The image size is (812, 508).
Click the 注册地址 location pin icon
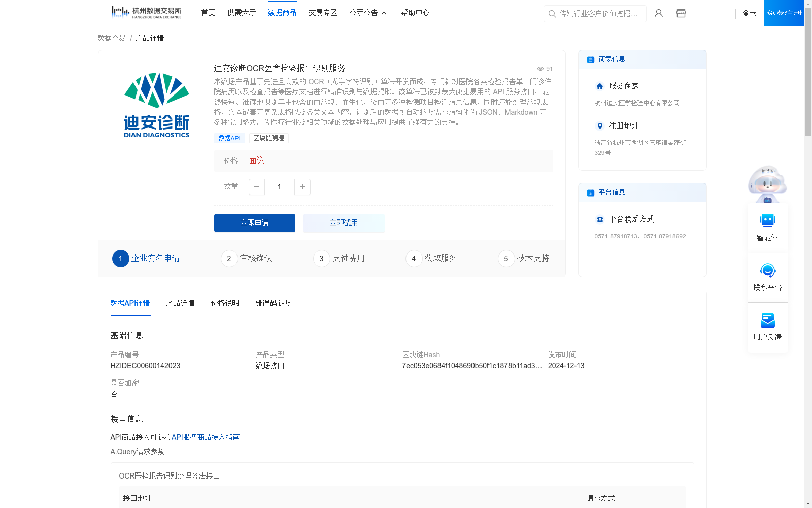coord(600,126)
